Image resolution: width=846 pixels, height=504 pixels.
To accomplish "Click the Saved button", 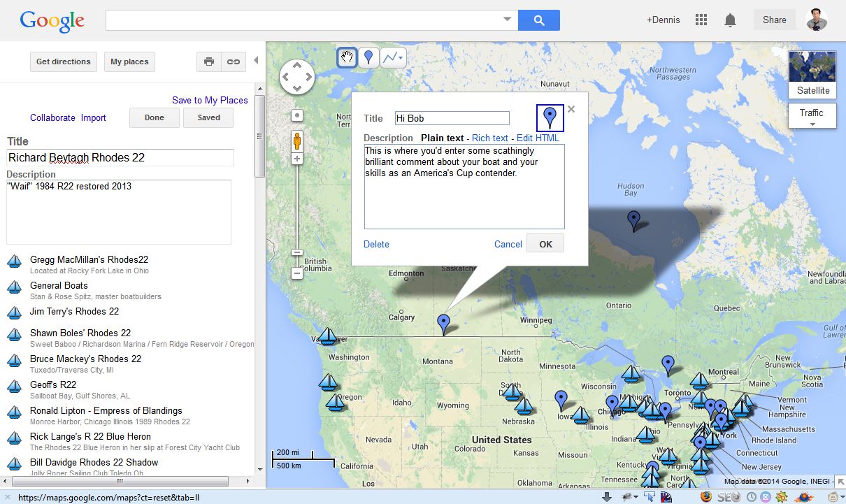I will (x=208, y=117).
